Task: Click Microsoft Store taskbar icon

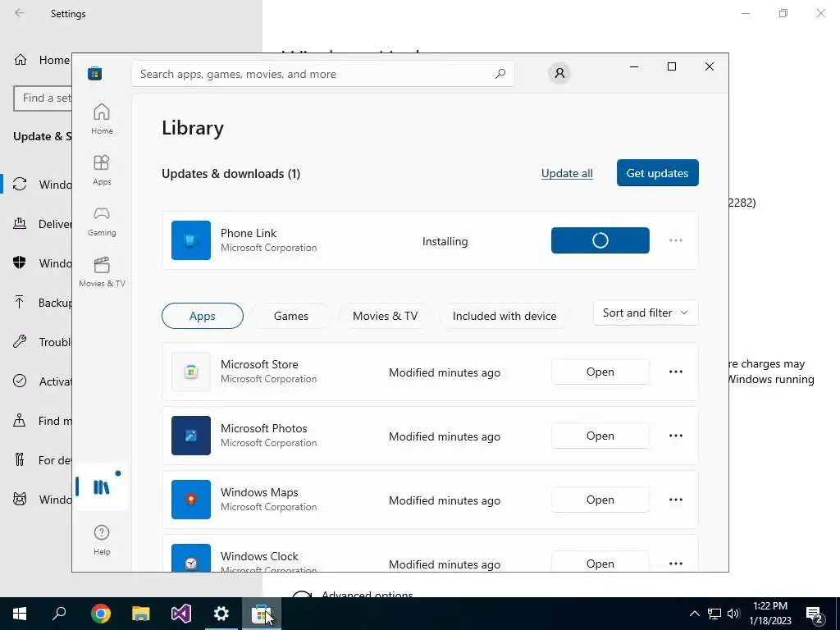Action: [x=262, y=614]
